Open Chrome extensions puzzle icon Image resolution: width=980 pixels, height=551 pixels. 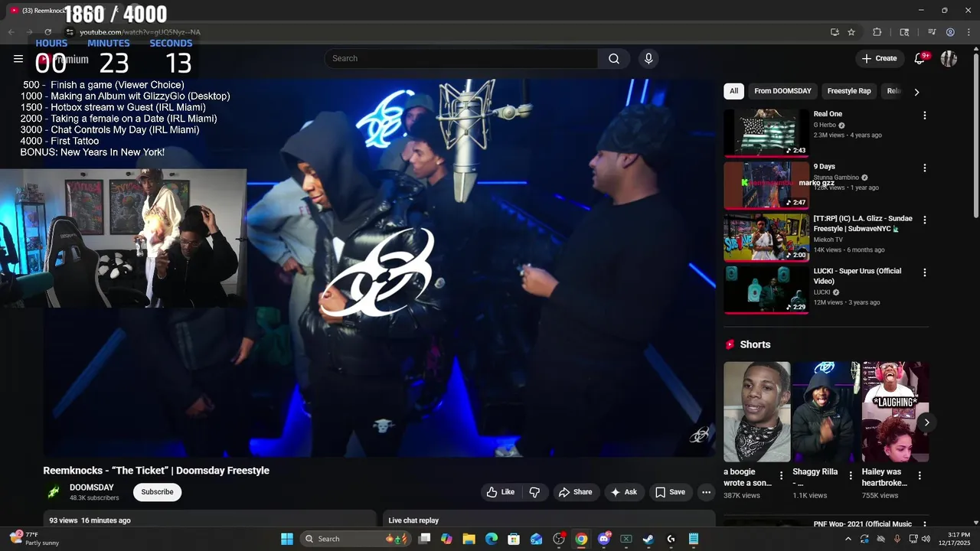(877, 32)
